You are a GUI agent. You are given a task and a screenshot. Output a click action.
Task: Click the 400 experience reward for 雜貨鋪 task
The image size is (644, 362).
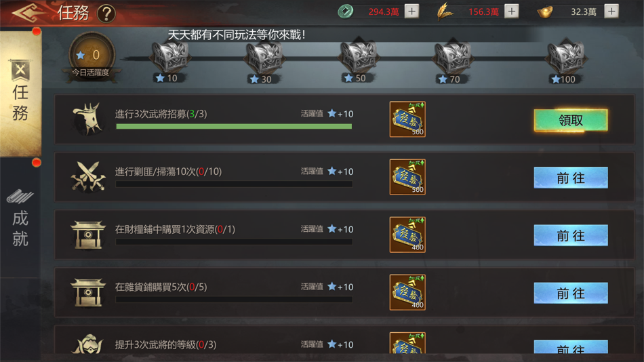pos(407,292)
